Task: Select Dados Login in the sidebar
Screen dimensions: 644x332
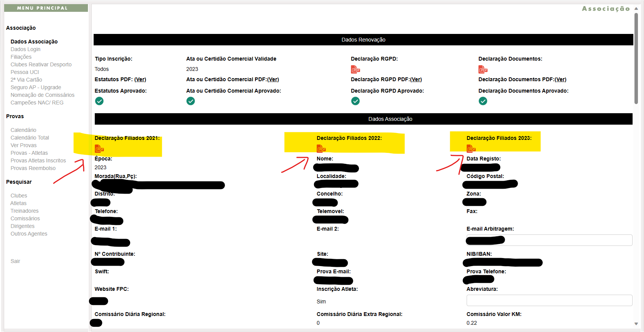Action: coord(26,49)
